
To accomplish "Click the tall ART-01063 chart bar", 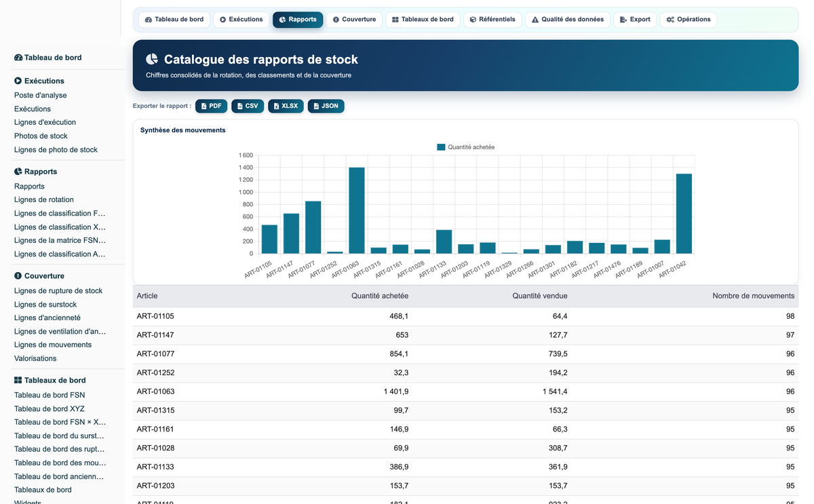I will click(x=357, y=210).
